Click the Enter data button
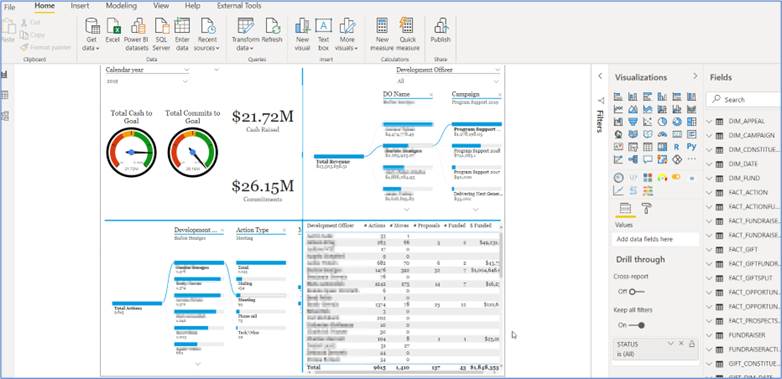Image resolution: width=782 pixels, height=379 pixels. point(182,34)
